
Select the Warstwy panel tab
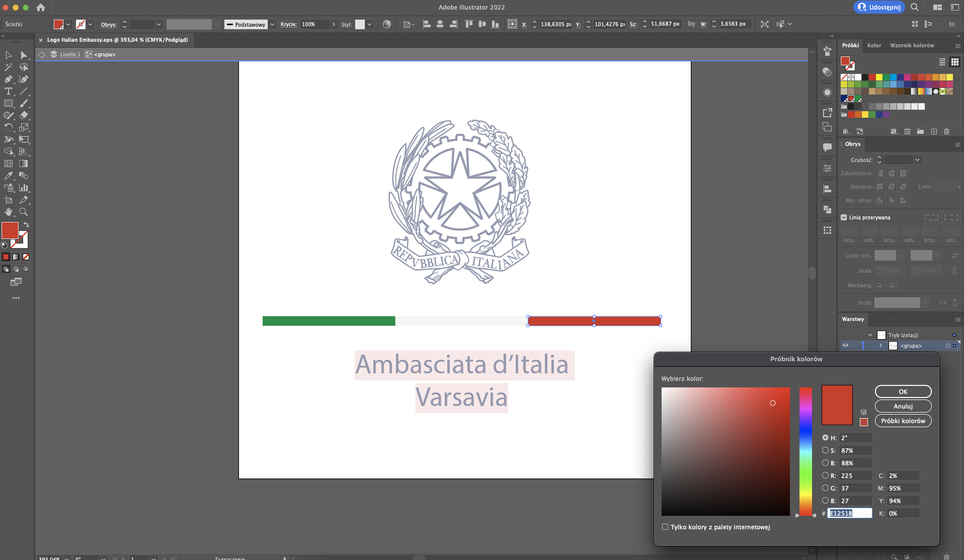(853, 319)
